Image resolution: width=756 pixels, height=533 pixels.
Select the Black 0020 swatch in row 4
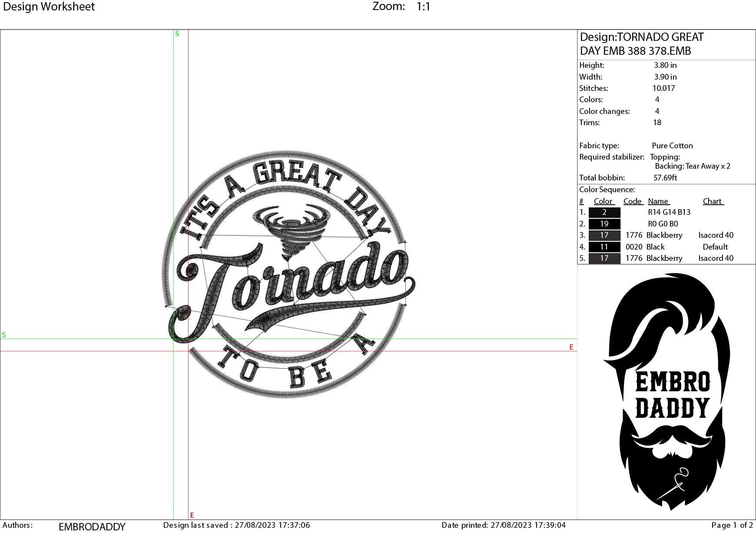point(604,247)
